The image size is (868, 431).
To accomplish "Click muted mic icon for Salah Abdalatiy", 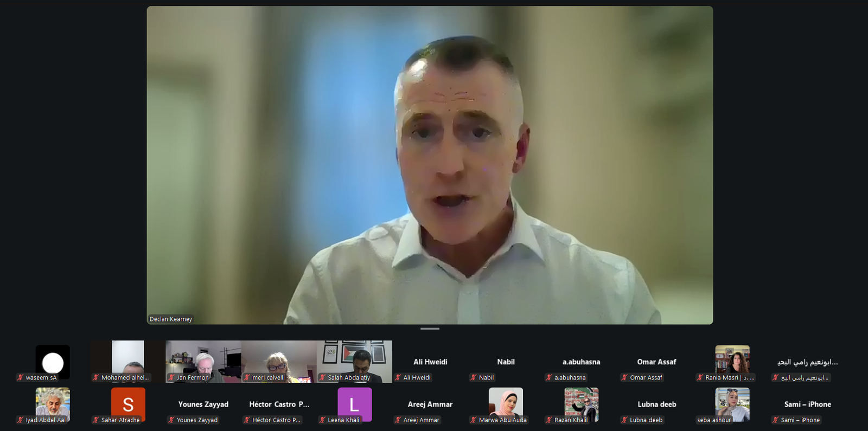I will pos(322,378).
